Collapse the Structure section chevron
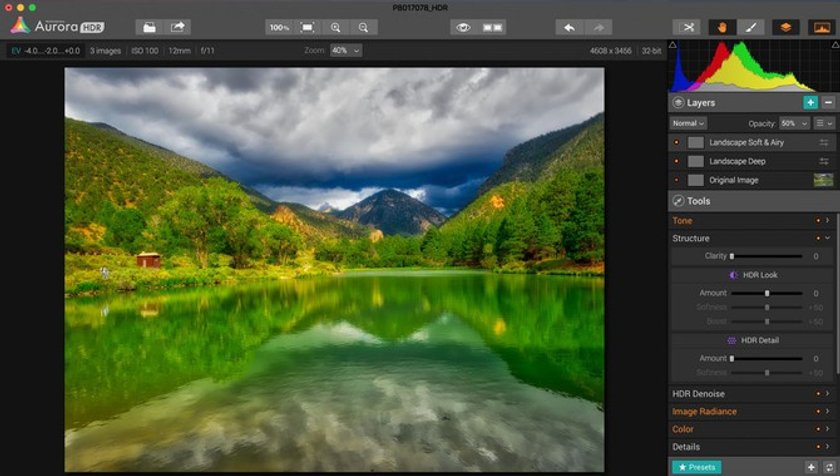Screen dimensions: 840x476 pos(828,238)
